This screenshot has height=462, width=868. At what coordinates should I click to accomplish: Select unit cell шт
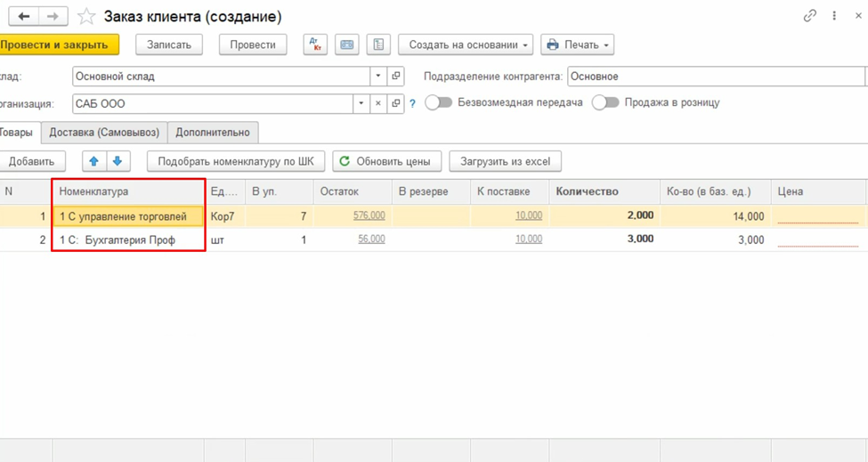[x=224, y=240]
